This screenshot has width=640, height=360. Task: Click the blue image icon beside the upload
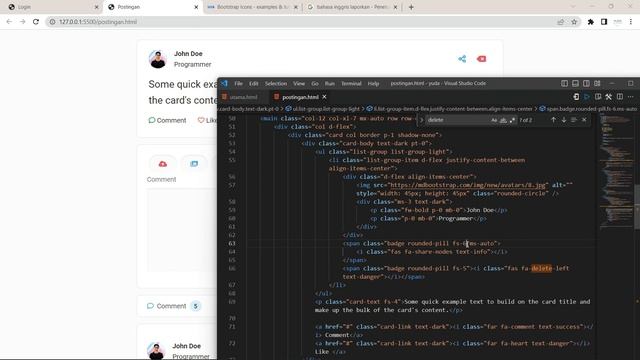click(x=194, y=164)
